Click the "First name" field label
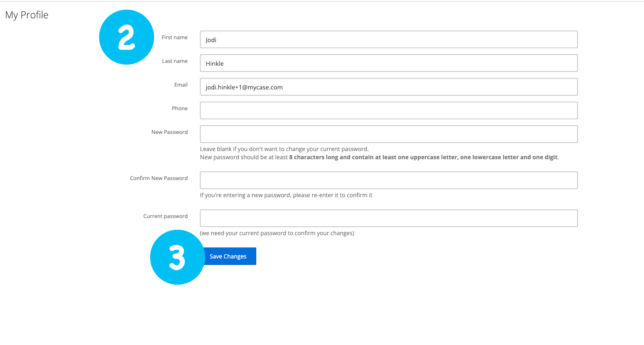The width and height of the screenshot is (644, 345). [174, 38]
